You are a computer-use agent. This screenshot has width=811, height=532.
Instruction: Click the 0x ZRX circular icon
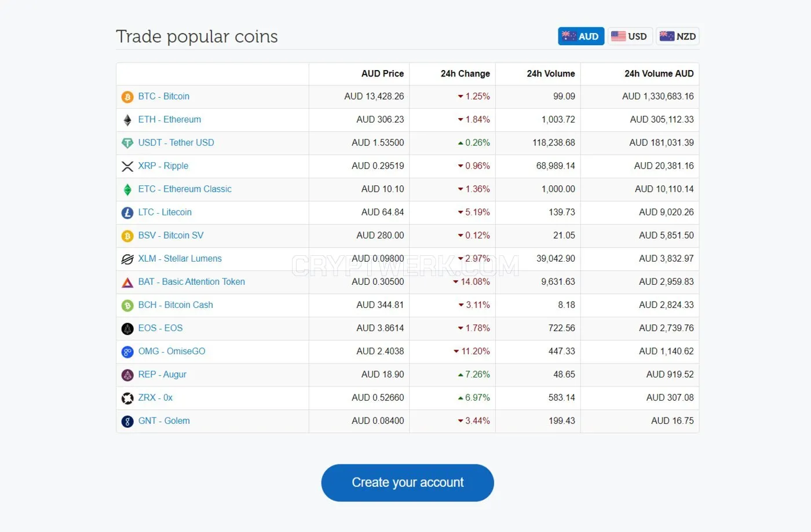click(x=127, y=398)
